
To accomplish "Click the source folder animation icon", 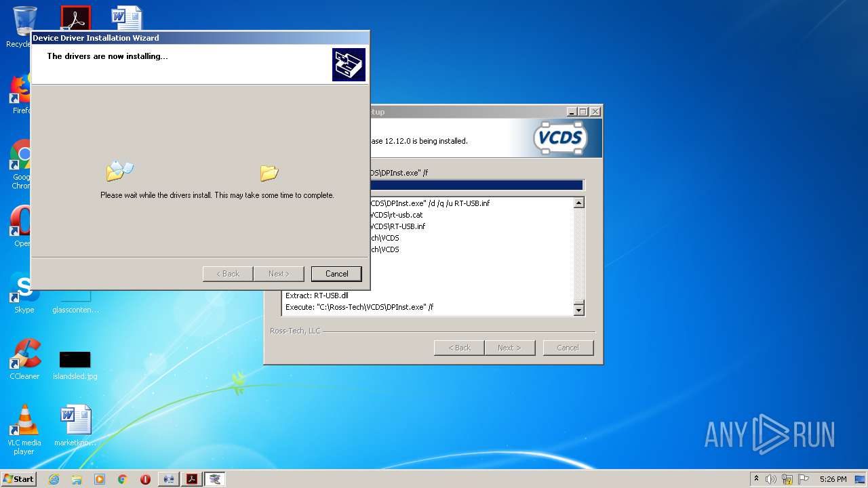I will click(x=119, y=171).
